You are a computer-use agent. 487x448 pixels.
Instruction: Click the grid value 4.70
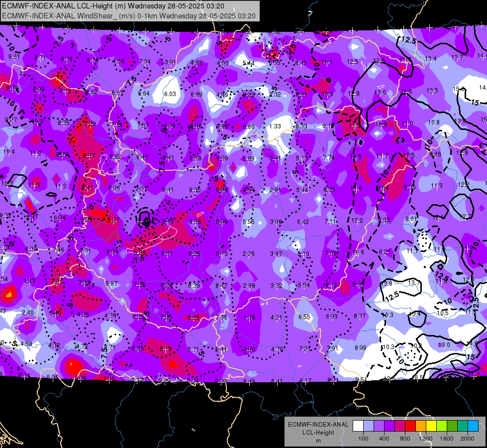click(x=277, y=349)
